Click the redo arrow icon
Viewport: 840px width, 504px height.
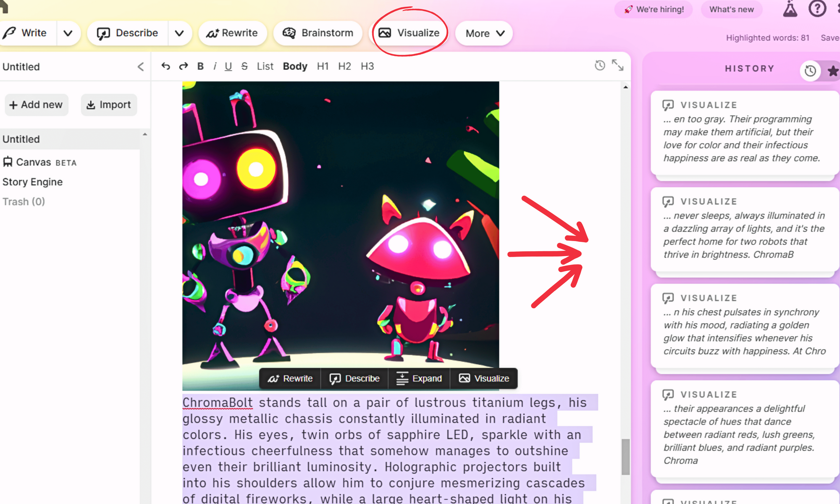click(184, 66)
